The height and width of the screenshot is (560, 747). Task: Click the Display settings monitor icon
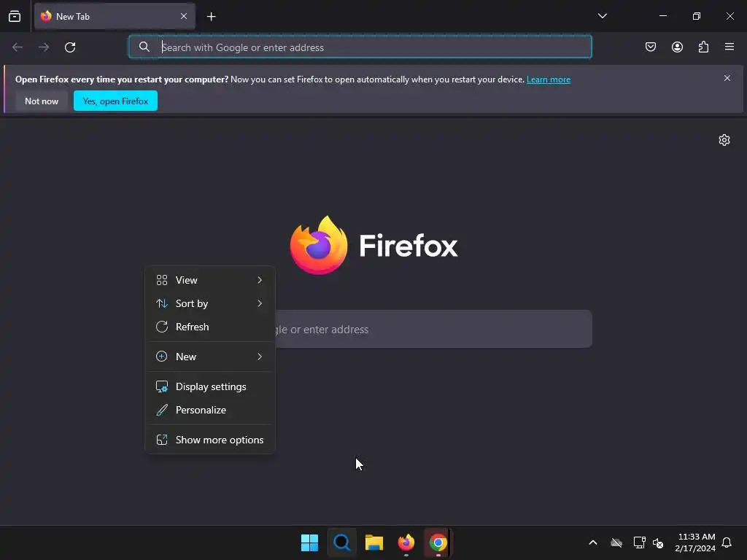tap(162, 386)
